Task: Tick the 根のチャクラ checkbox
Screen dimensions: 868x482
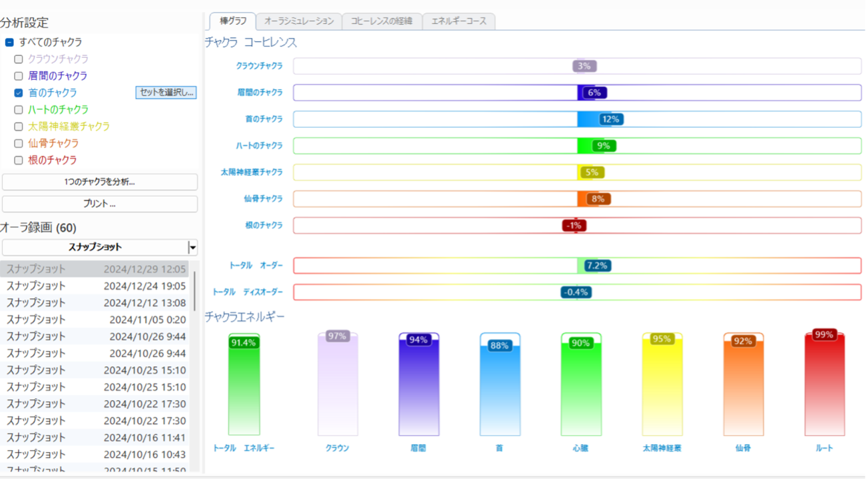Action: [x=19, y=160]
